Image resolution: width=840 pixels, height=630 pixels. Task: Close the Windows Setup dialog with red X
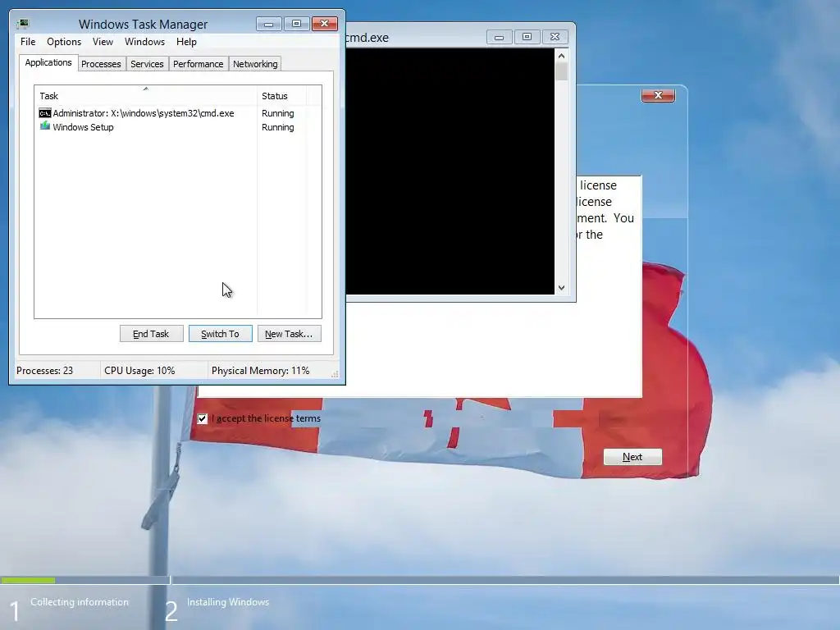[658, 95]
